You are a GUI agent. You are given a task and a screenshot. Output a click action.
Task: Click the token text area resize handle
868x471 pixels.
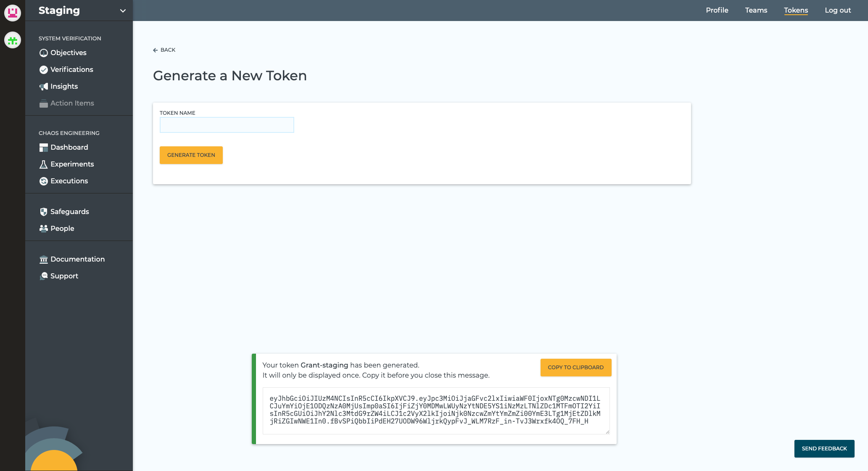[x=607, y=432]
